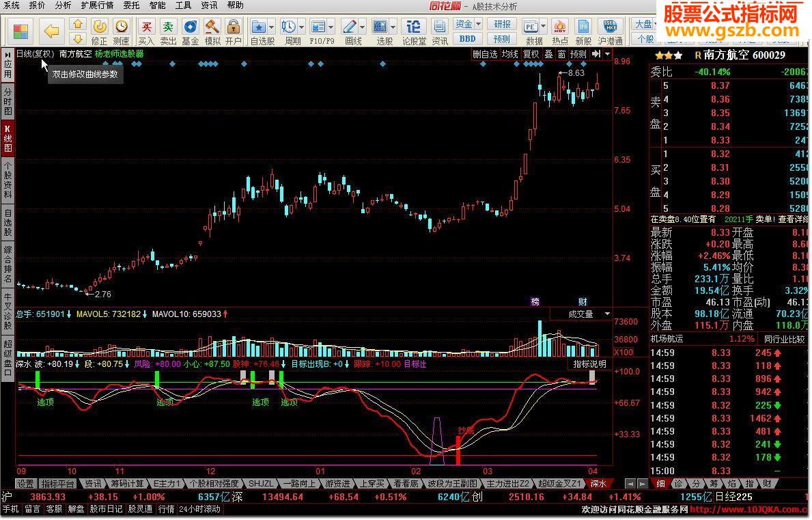Image resolution: width=812 pixels, height=520 pixels.
Task: Switch to K线图 side tab
Action: tap(8, 138)
